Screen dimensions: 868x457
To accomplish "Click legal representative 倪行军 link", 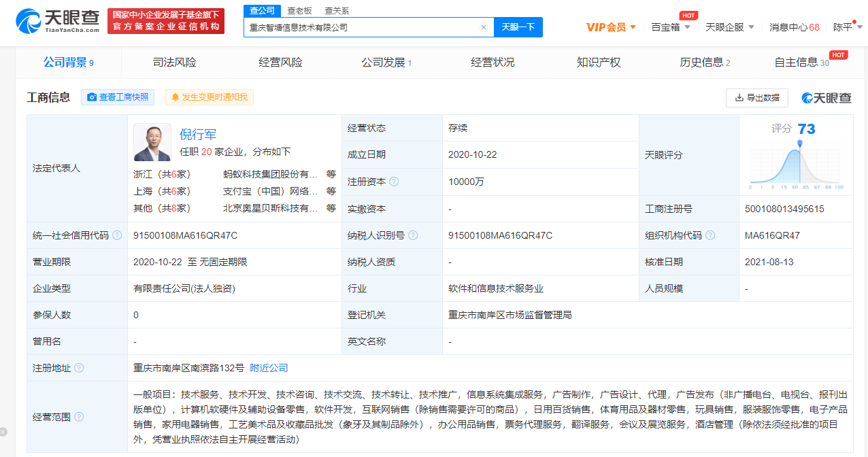I will 198,135.
